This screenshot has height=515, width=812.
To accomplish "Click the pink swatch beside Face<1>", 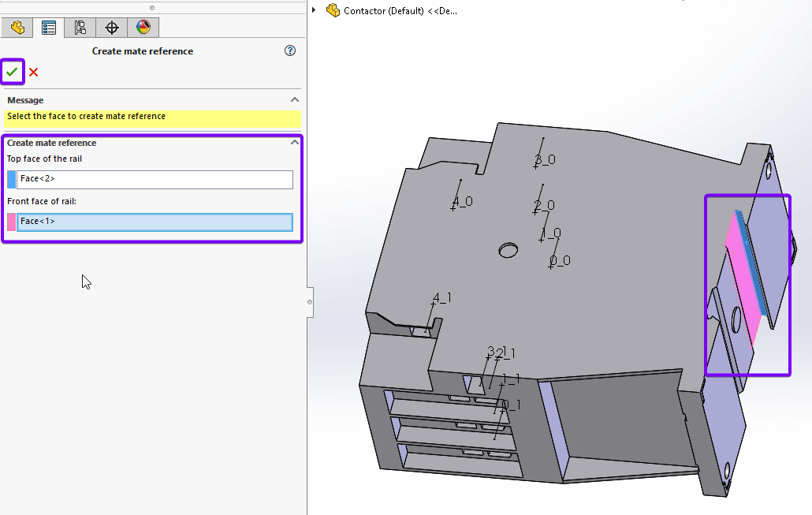I will [x=11, y=222].
